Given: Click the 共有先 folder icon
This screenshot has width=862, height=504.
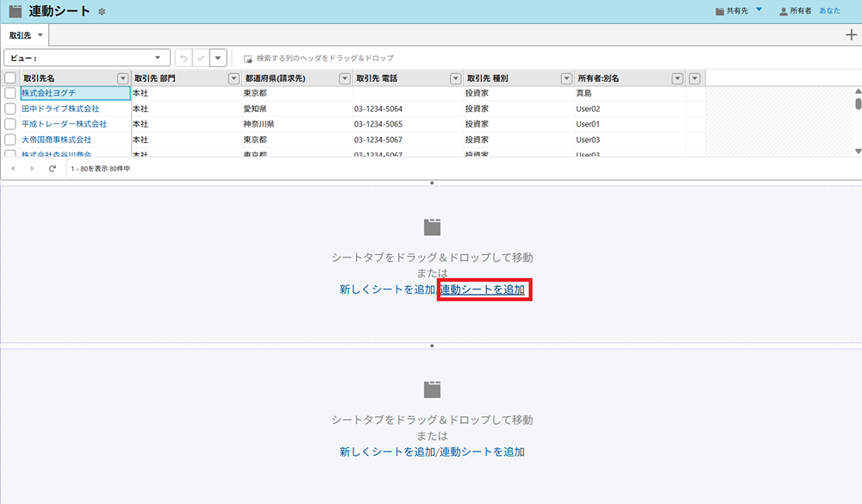Looking at the screenshot, I should click(720, 11).
